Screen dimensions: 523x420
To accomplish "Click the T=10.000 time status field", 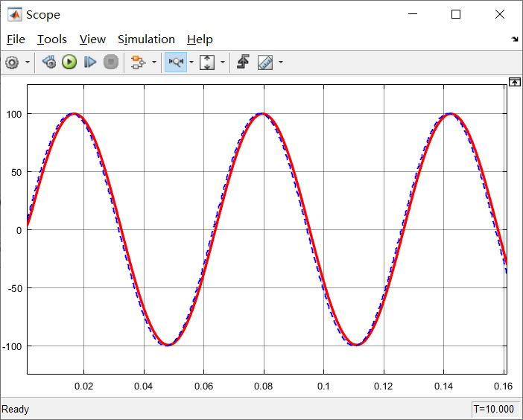I will coord(494,410).
